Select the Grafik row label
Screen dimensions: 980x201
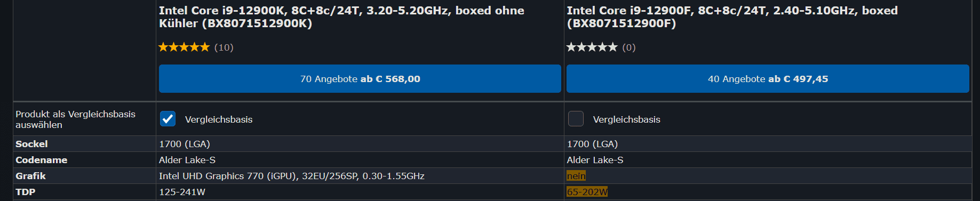tap(30, 176)
